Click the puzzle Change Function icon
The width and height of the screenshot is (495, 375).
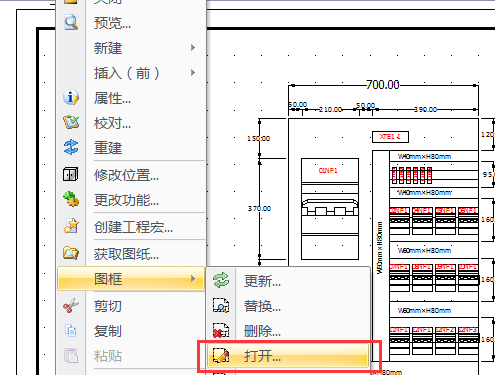71,199
